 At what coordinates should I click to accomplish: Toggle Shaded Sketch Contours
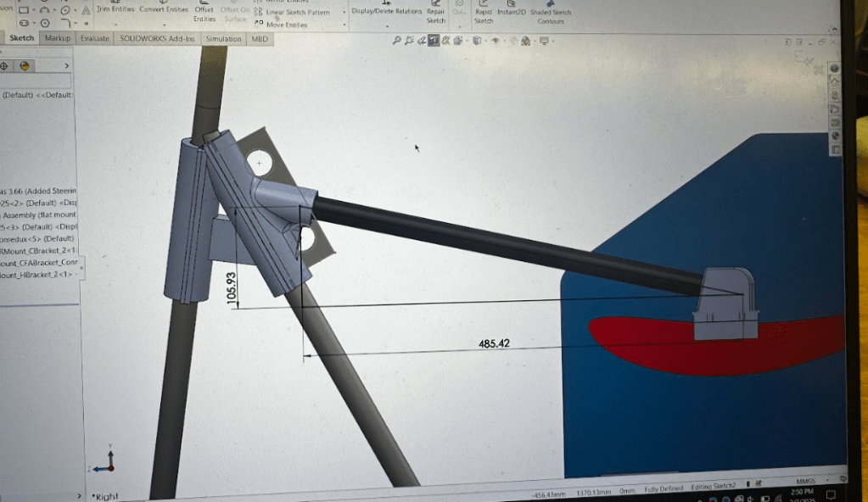pos(551,16)
